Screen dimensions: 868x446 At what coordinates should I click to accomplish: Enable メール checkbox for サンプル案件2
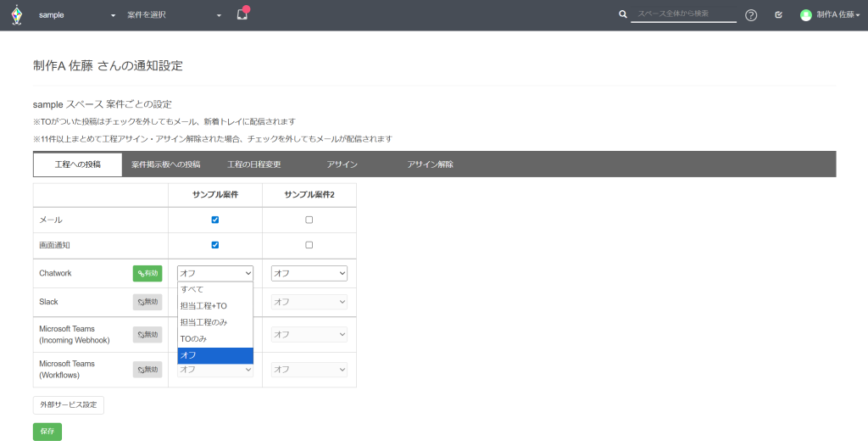pyautogui.click(x=309, y=220)
